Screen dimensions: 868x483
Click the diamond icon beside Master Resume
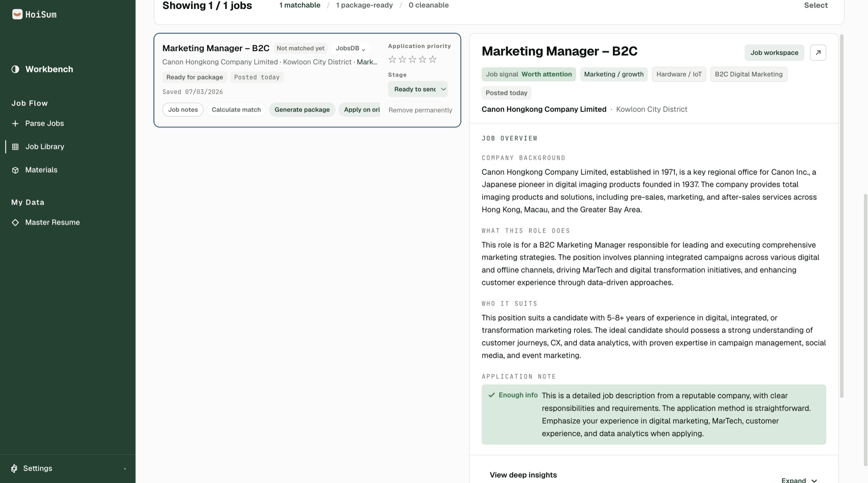(15, 223)
